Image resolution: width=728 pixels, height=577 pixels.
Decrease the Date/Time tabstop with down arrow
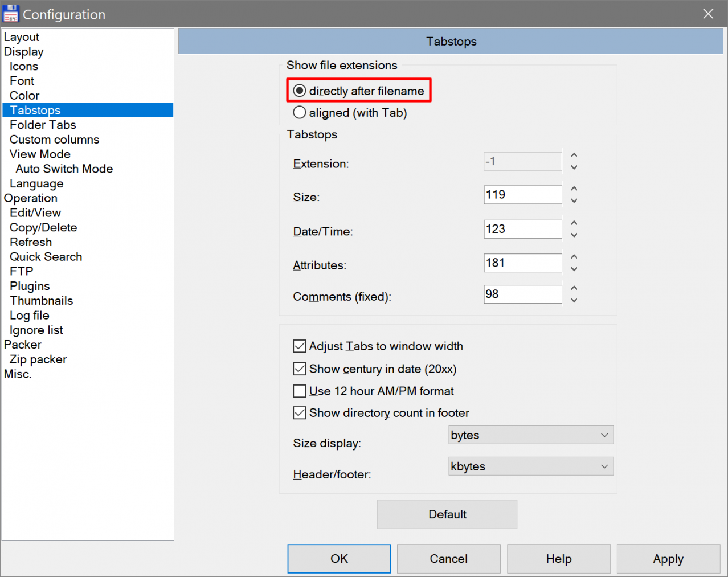(x=574, y=235)
